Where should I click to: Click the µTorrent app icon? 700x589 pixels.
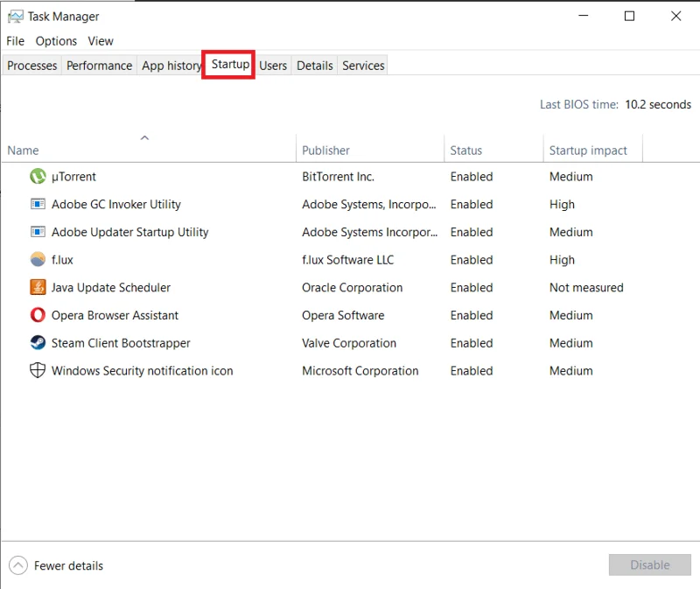[x=38, y=177]
